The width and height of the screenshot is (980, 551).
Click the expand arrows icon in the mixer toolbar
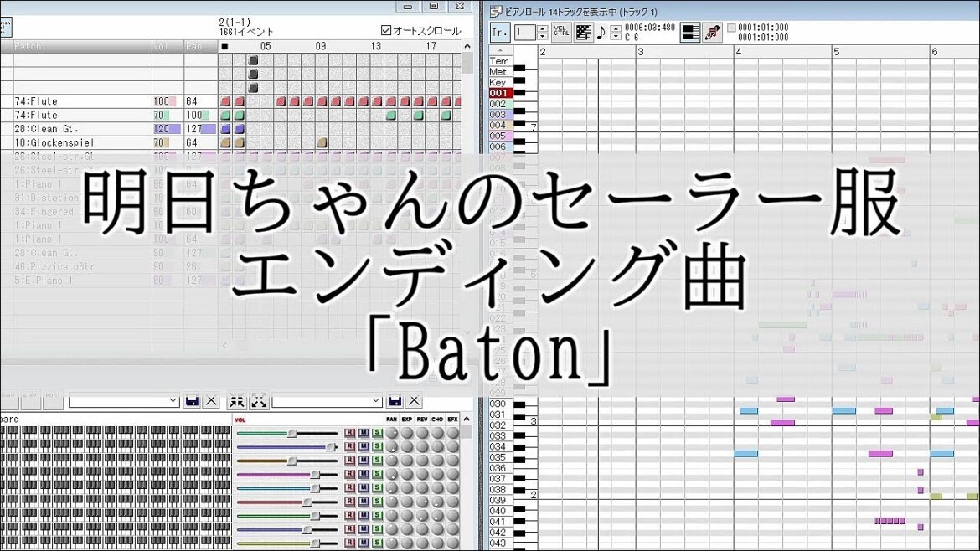click(x=260, y=400)
